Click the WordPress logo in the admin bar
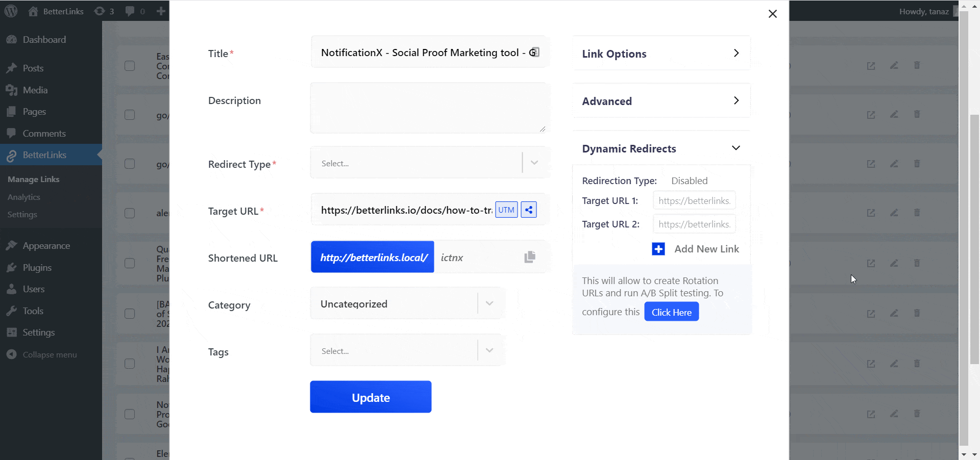 click(11, 11)
